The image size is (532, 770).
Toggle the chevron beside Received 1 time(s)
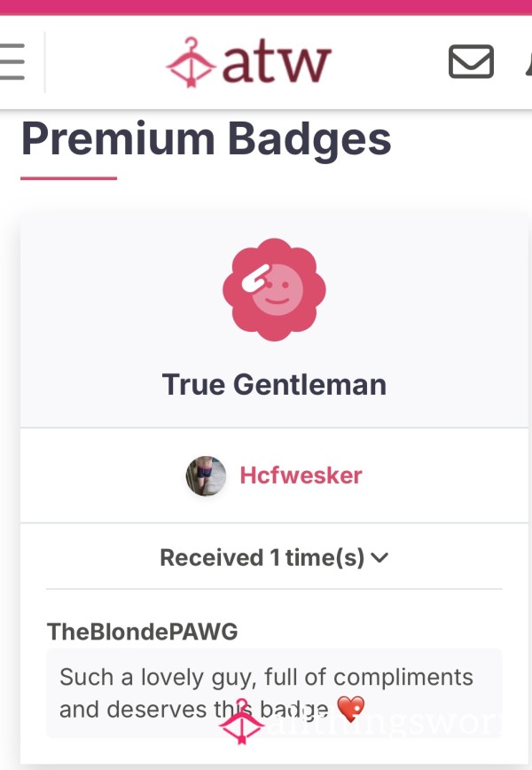click(379, 557)
